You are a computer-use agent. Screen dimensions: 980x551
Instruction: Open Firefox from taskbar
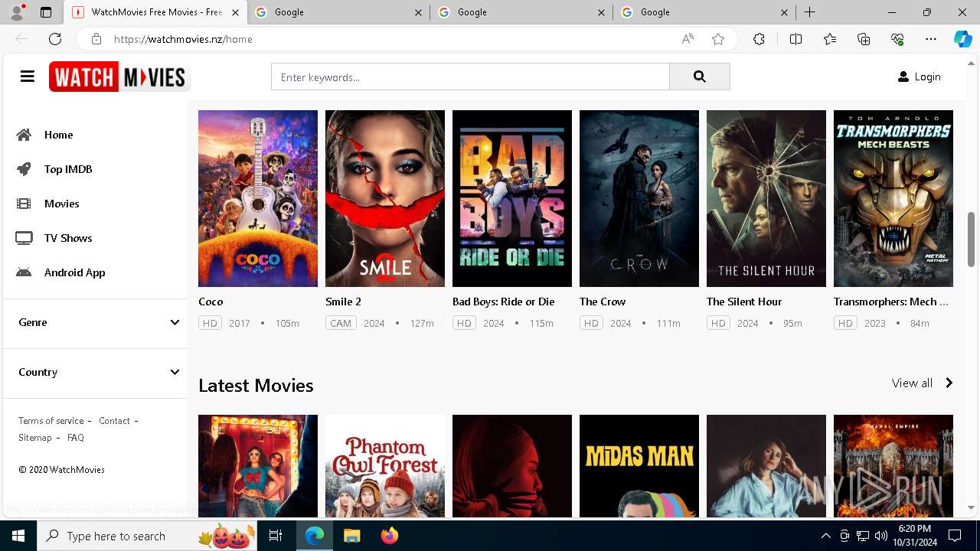pyautogui.click(x=389, y=536)
